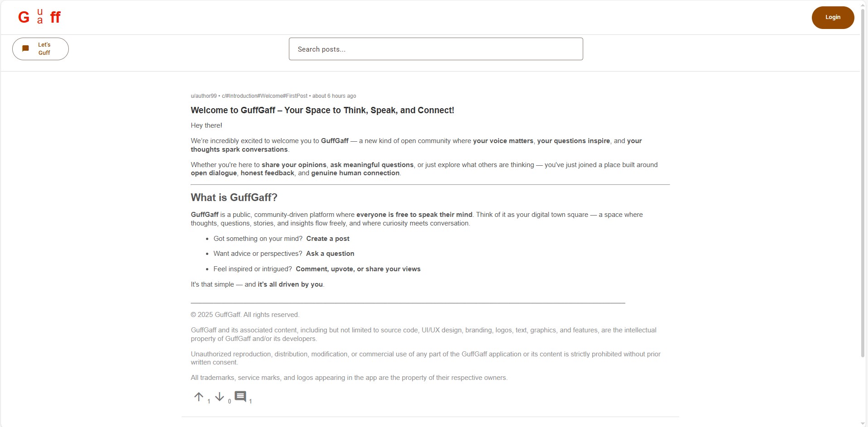Open the welcome post title
868x427 pixels.
point(322,110)
